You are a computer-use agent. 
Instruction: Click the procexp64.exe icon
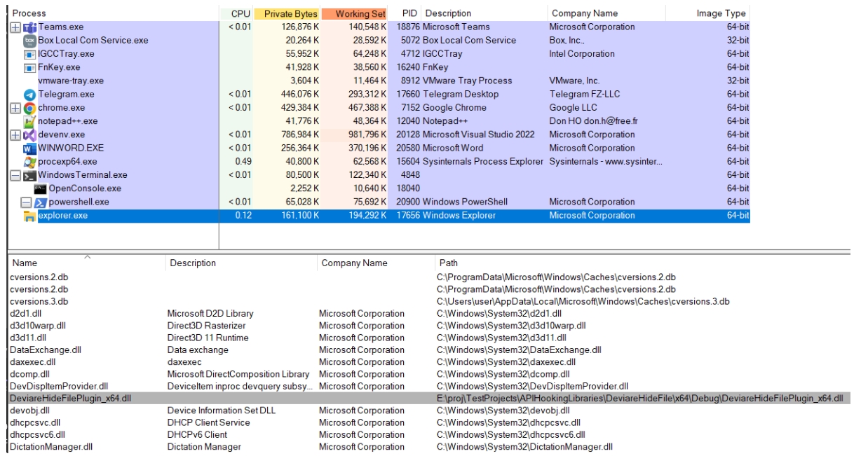[x=29, y=161]
